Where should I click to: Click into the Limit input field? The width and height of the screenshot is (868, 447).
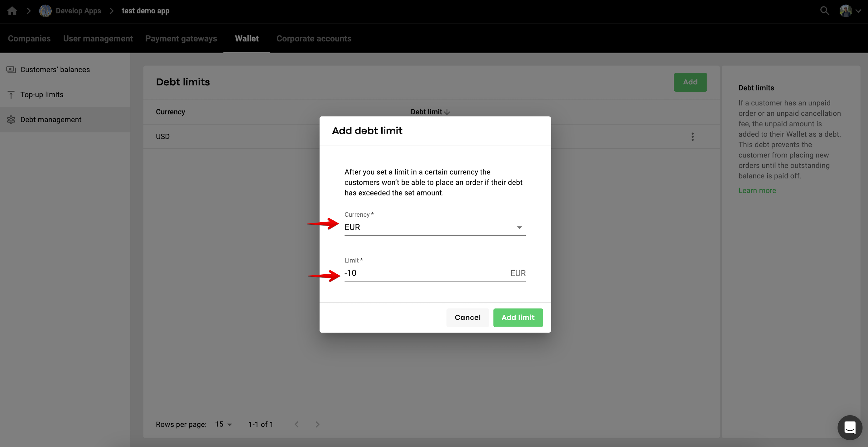coord(425,273)
